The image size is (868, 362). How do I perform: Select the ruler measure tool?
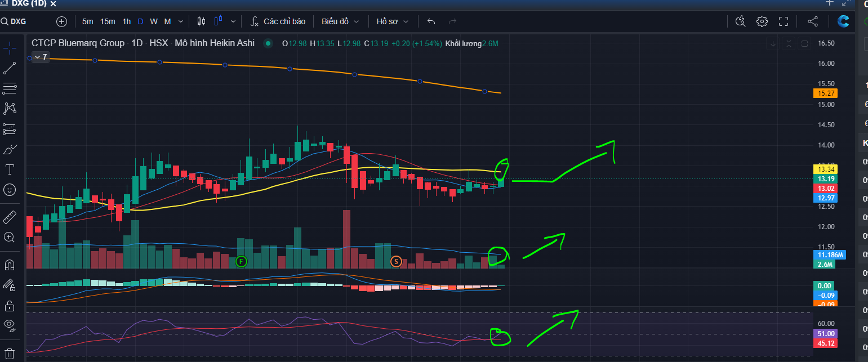coord(10,217)
